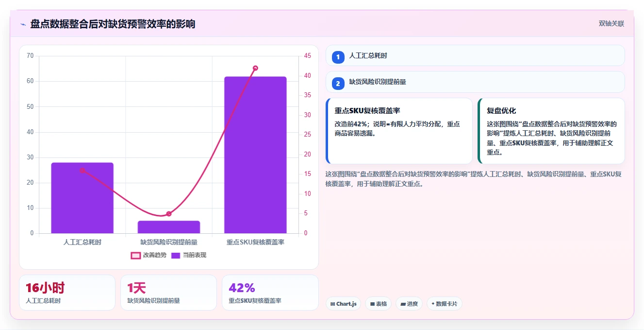The height and width of the screenshot is (330, 644).
Task: Click the 42% stat card
Action: point(270,292)
